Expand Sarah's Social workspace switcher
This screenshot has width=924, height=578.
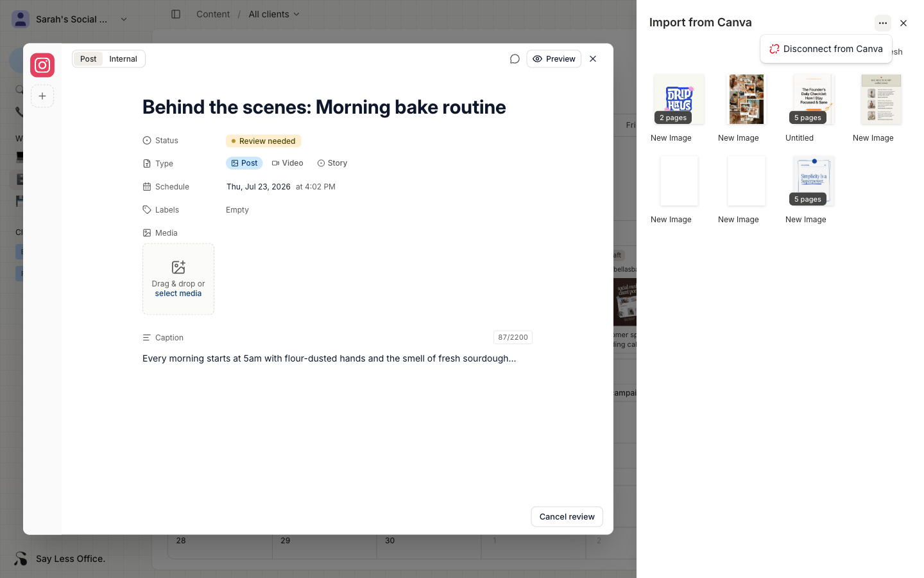tap(124, 19)
